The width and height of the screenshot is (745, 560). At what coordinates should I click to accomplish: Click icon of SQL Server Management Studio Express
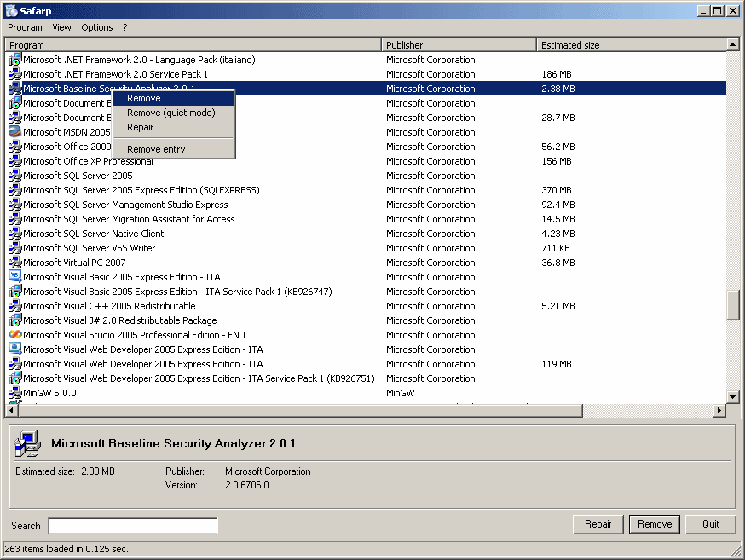point(15,205)
